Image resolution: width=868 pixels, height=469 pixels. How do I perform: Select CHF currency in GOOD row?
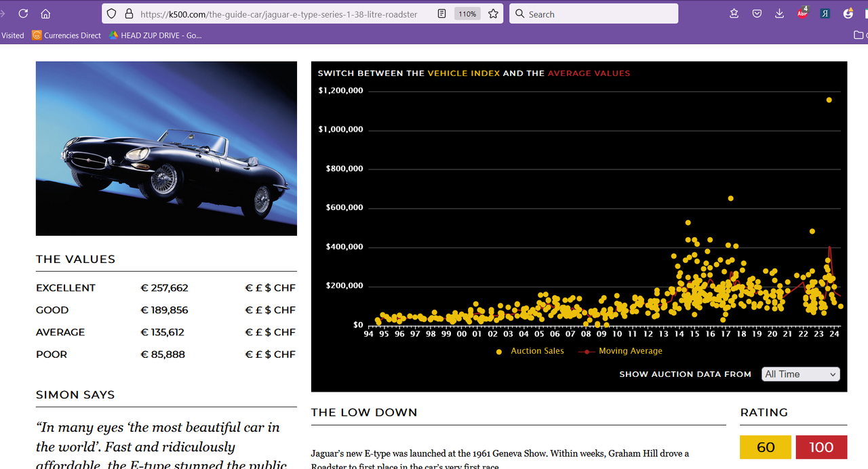point(285,310)
